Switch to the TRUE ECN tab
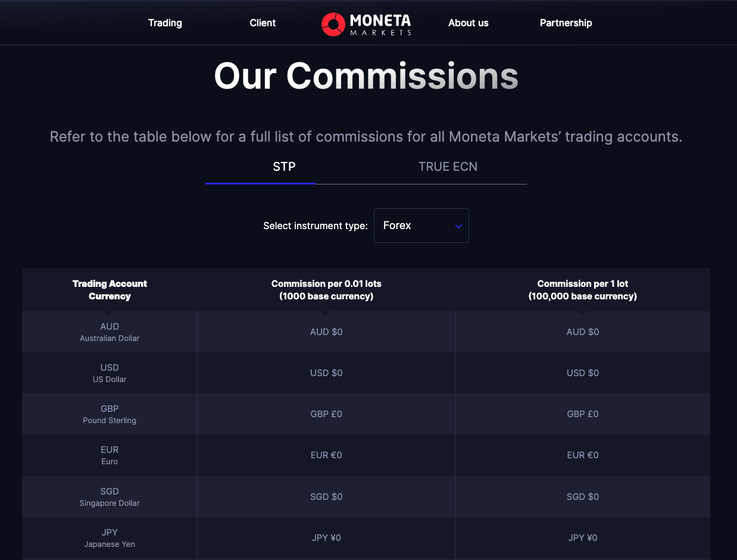The width and height of the screenshot is (737, 560). (448, 167)
